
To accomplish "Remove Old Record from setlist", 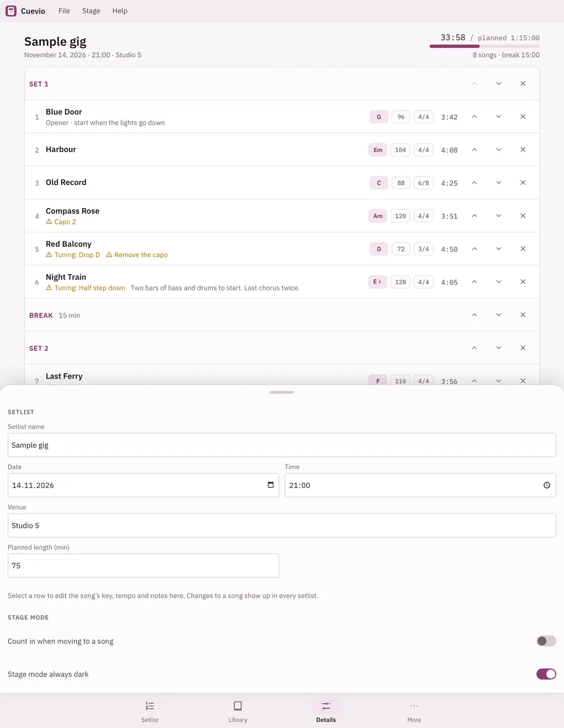I will 523,183.
